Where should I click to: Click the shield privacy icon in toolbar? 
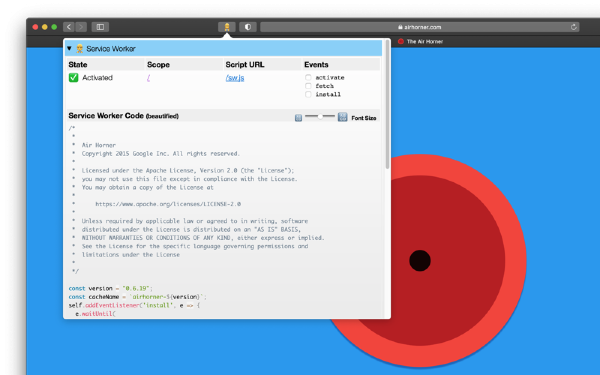[x=248, y=27]
